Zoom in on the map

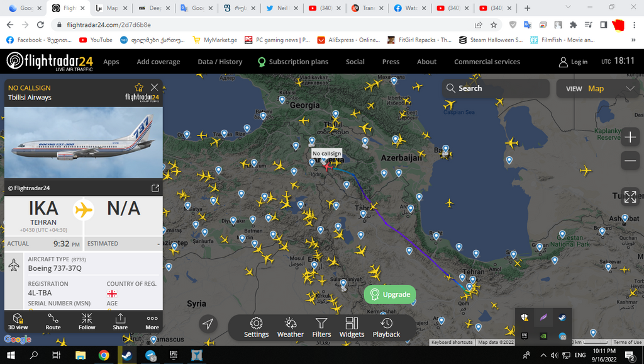[x=630, y=137]
